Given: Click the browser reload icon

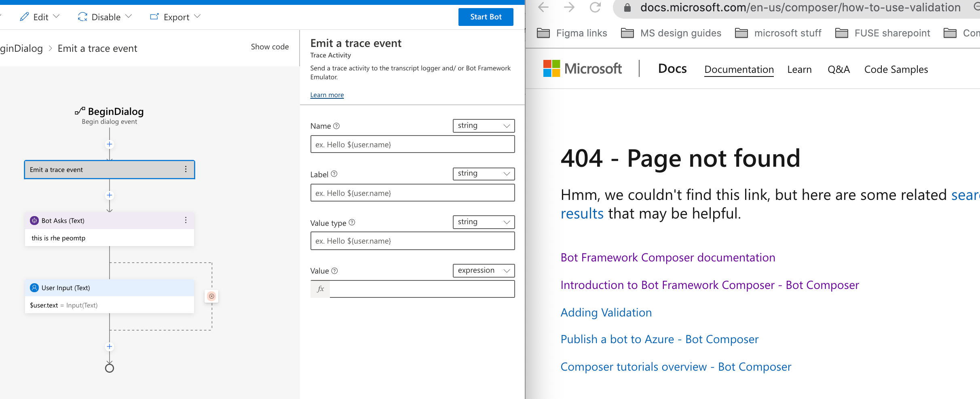Looking at the screenshot, I should click(595, 7).
